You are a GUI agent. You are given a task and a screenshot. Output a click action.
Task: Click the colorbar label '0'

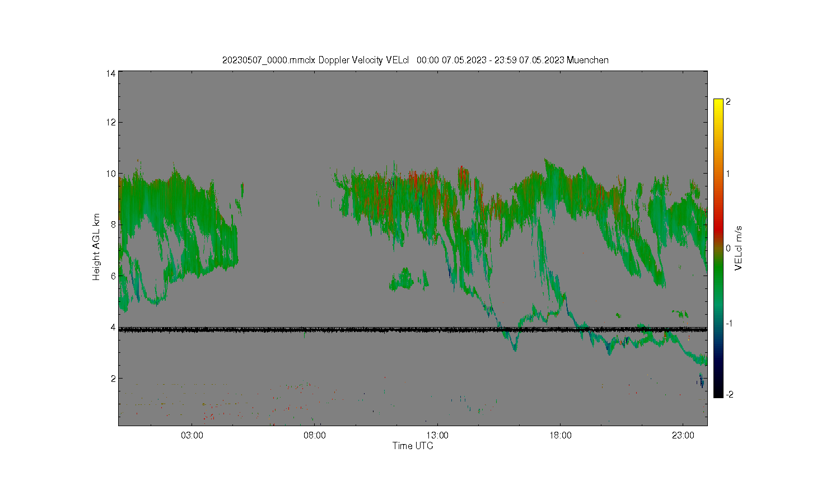pyautogui.click(x=728, y=248)
